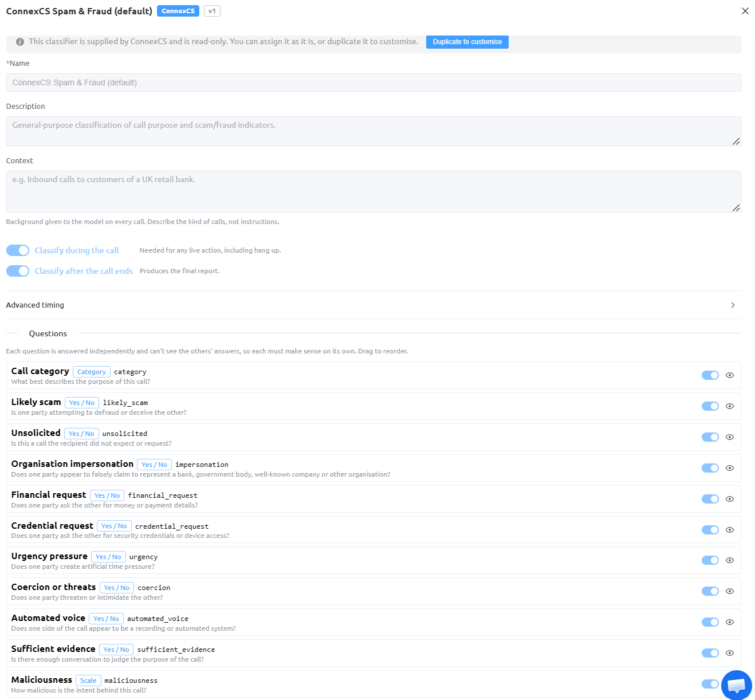Click the maliciousness key text
This screenshot has height=700, width=755.
pyautogui.click(x=131, y=681)
